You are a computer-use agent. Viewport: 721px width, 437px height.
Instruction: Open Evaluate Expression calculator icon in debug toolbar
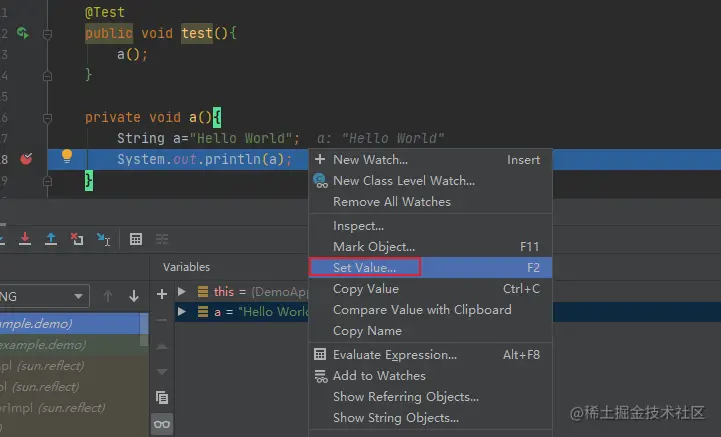click(x=136, y=239)
